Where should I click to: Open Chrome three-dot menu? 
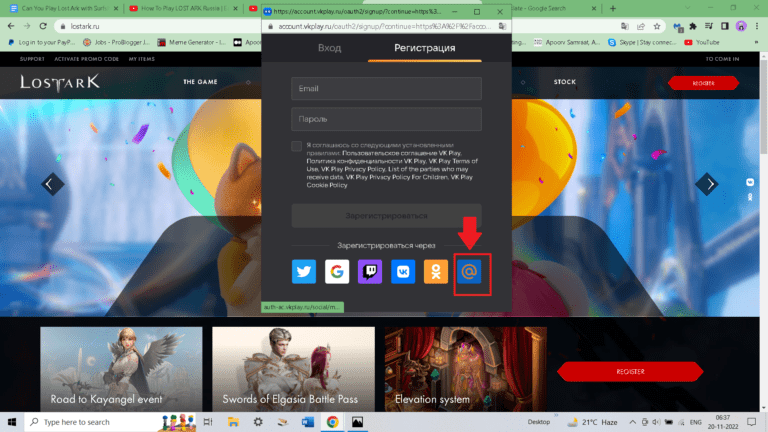pos(757,26)
